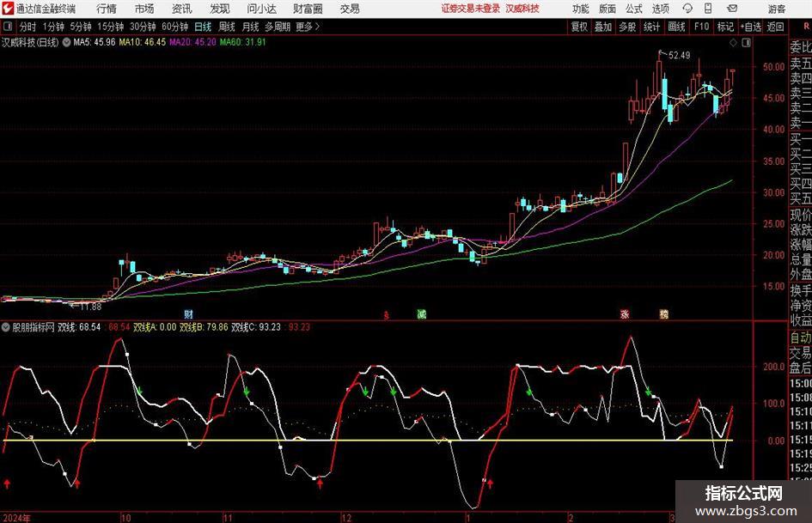Click the MA20: 45.20 label
This screenshot has height=523, width=812.
point(192,42)
